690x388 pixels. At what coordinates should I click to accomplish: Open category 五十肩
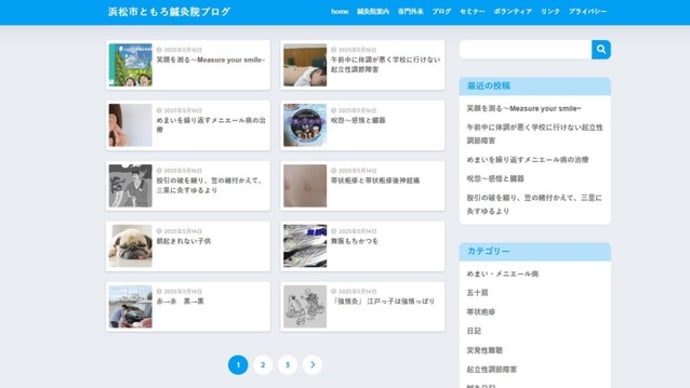coord(477,293)
